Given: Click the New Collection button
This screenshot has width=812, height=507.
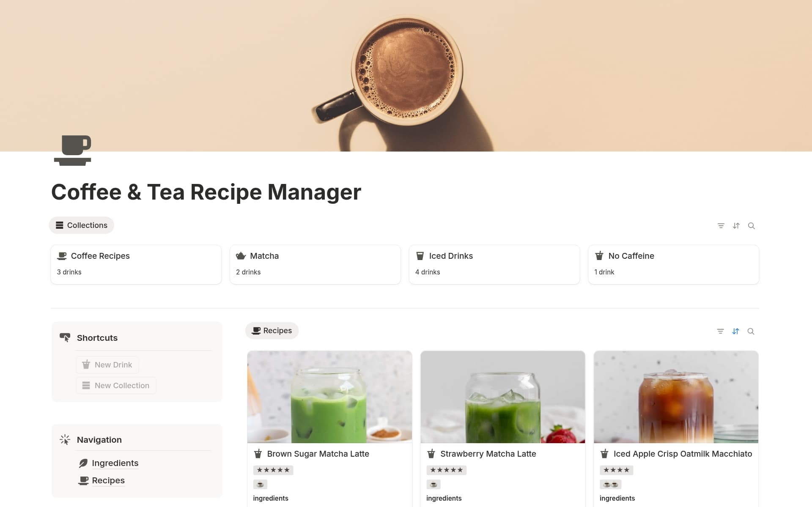Looking at the screenshot, I should tap(116, 385).
